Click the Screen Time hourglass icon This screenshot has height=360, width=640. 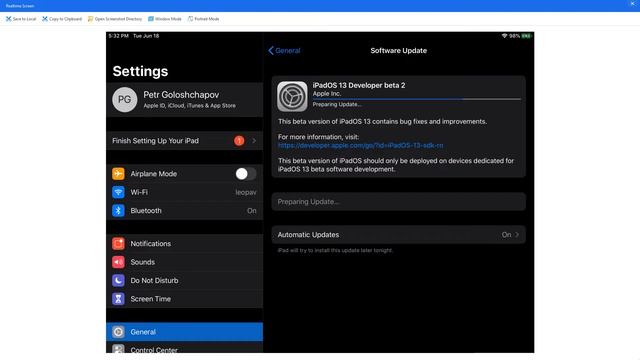coord(118,299)
